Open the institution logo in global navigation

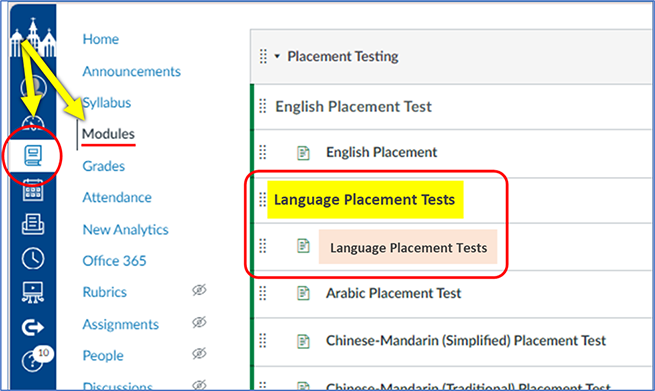coord(33,38)
